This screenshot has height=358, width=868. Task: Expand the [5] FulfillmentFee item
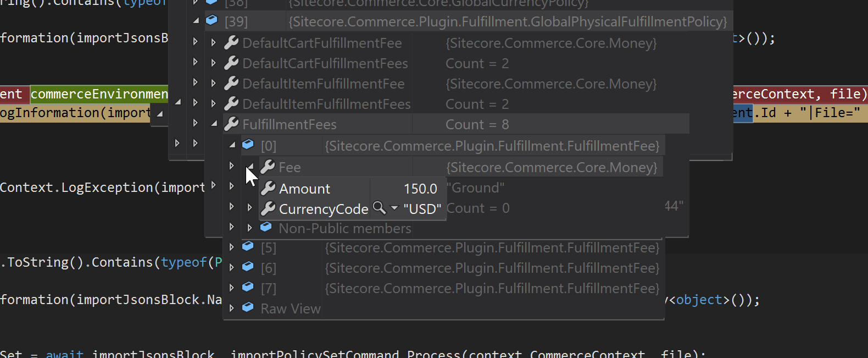tap(232, 247)
